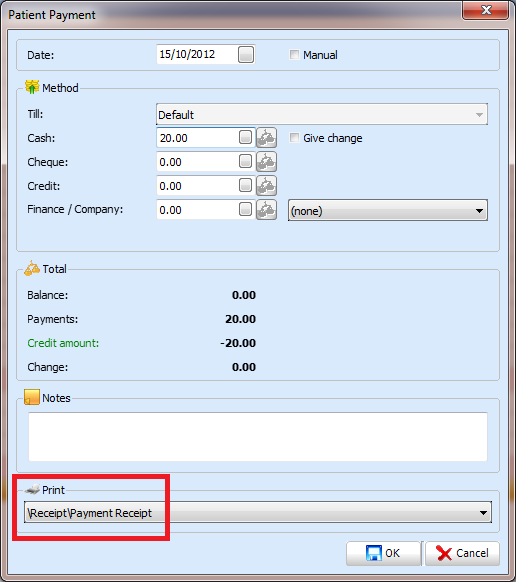
Task: Click the small button inside Finance field
Action: tap(245, 209)
